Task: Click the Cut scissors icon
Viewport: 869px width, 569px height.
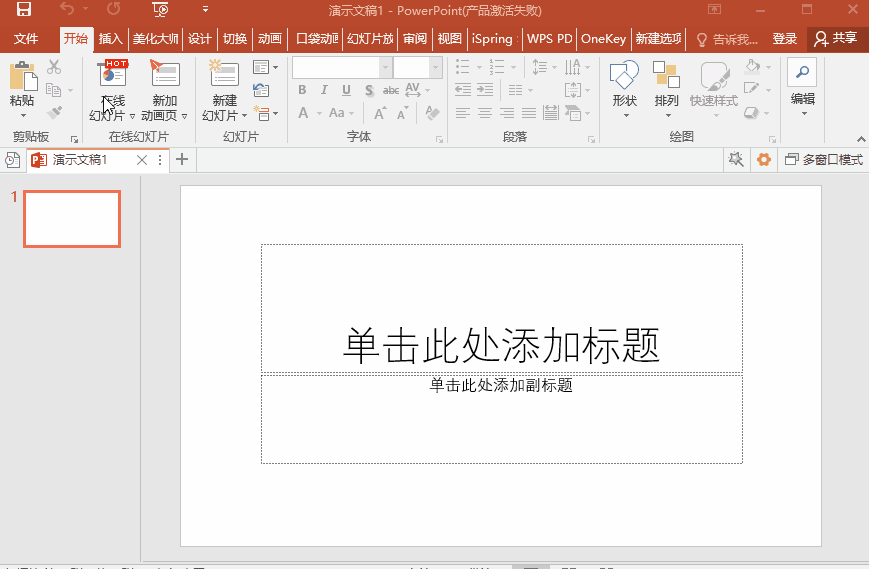Action: (x=54, y=67)
